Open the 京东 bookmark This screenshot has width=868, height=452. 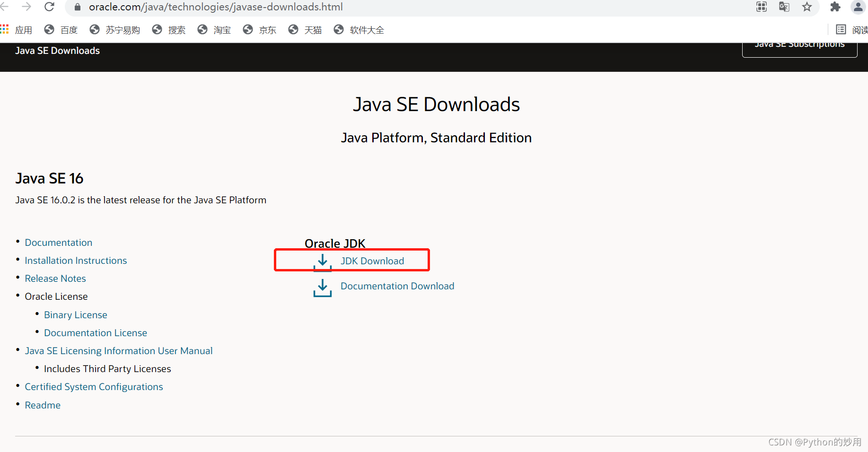pyautogui.click(x=260, y=30)
